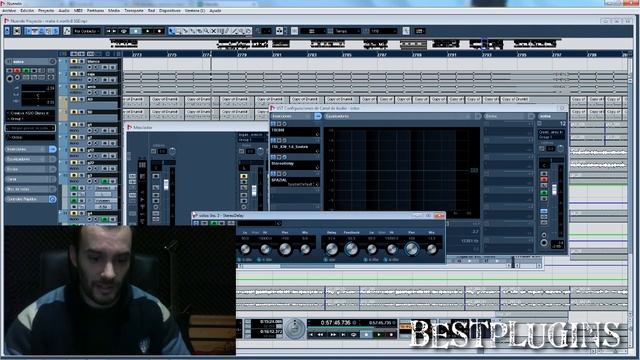Open the preset arrow of the SPAZIAL slot
The height and width of the screenshot is (360, 640).
pos(317,184)
